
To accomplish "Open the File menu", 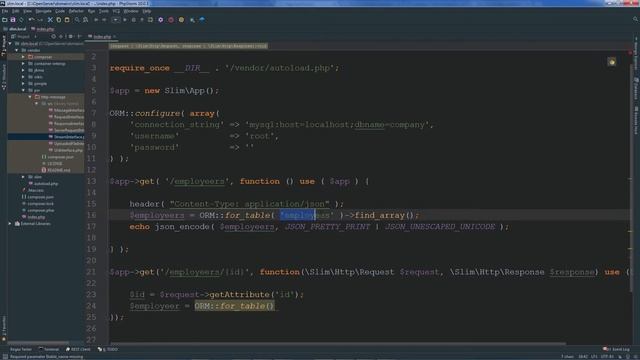I will pos(5,11).
